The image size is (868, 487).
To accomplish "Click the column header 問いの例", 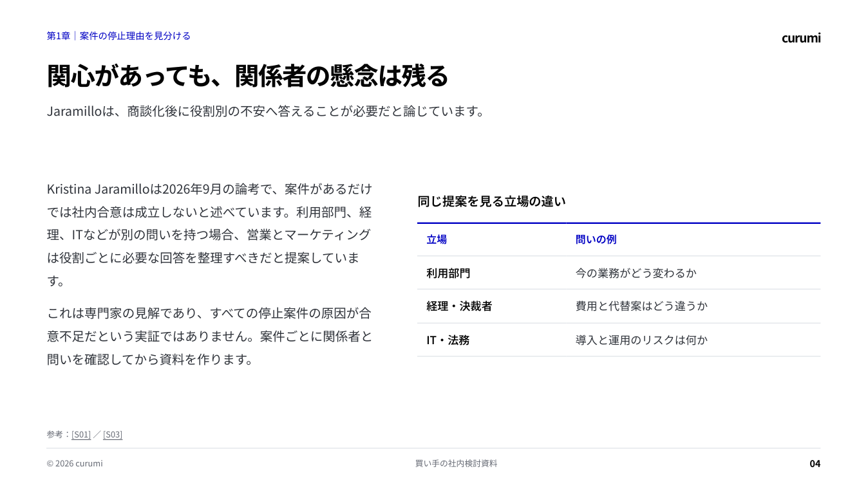I will 596,239.
